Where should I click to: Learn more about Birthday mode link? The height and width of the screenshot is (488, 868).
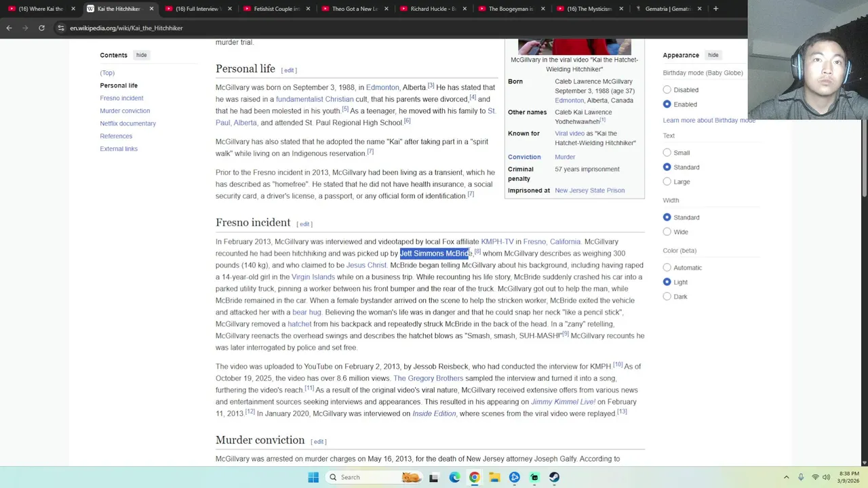coord(709,120)
